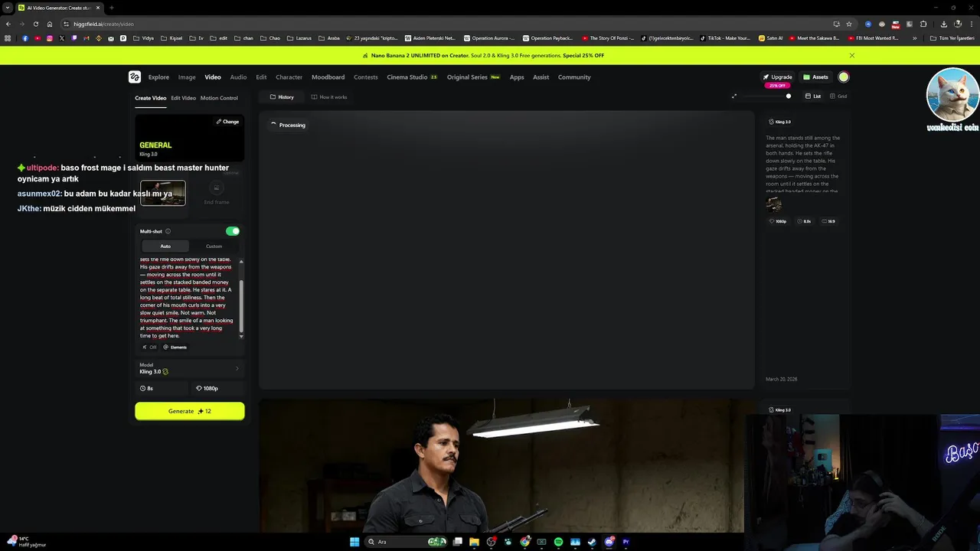
Task: Open the Character section
Action: pyautogui.click(x=289, y=77)
